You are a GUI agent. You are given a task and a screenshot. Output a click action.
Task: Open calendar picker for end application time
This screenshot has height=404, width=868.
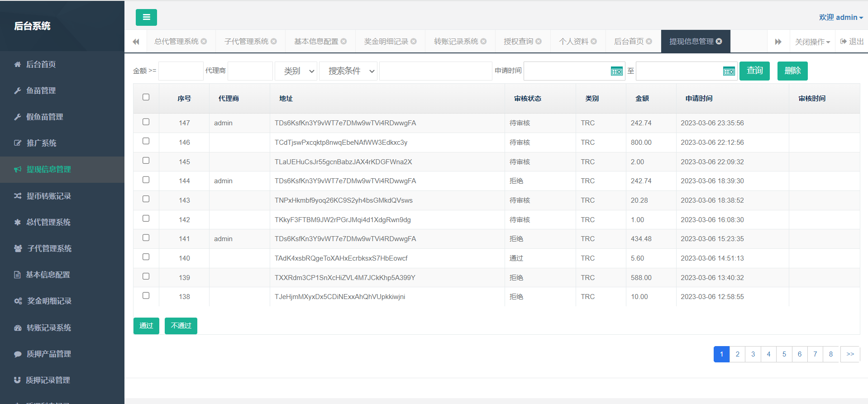pyautogui.click(x=729, y=71)
